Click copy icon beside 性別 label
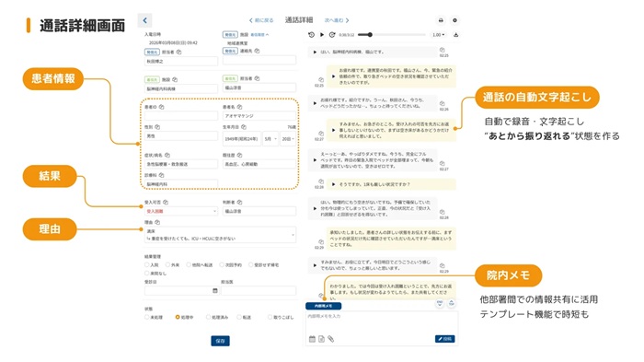Image resolution: width=644 pixels, height=362 pixels. pos(157,127)
